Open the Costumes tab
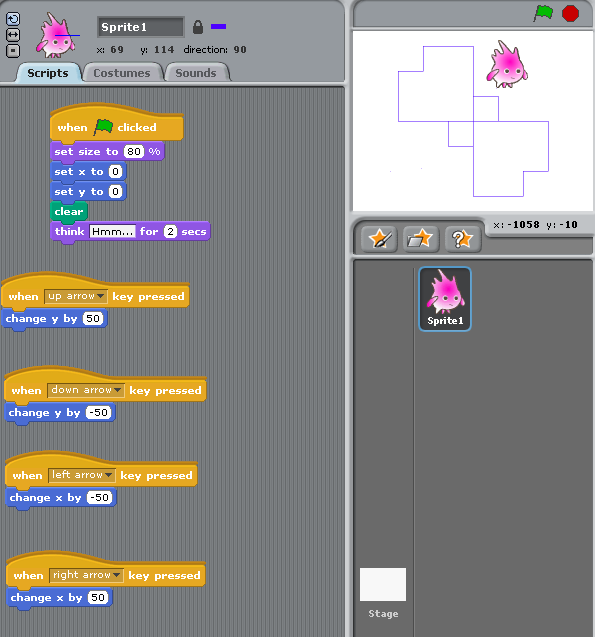This screenshot has width=595, height=637. (x=122, y=73)
